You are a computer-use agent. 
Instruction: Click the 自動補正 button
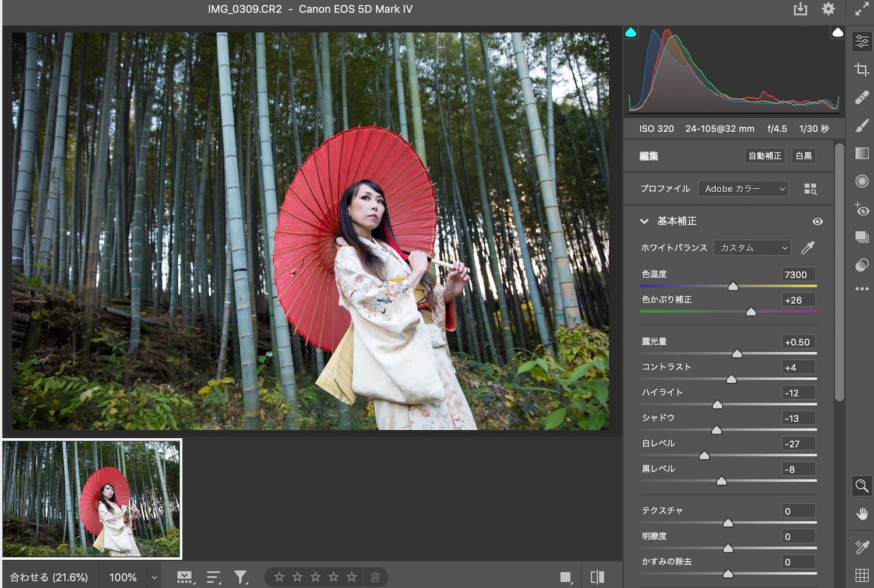coord(764,156)
